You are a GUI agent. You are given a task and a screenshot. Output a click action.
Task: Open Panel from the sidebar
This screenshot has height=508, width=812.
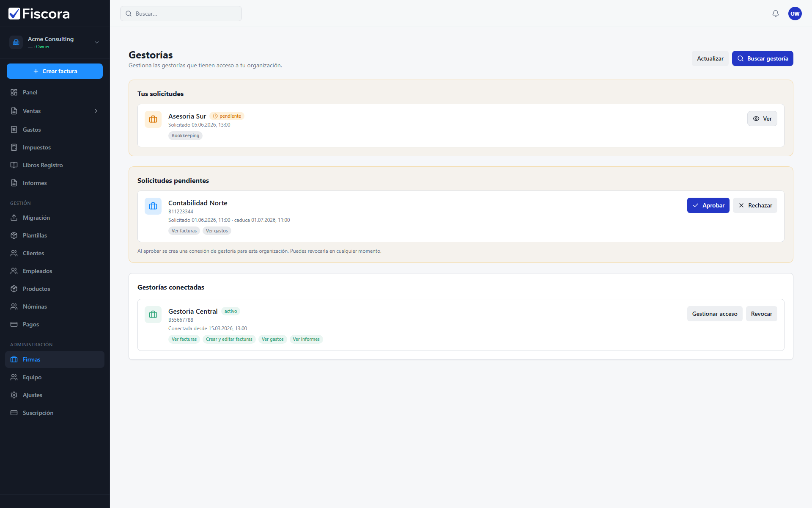(x=55, y=92)
